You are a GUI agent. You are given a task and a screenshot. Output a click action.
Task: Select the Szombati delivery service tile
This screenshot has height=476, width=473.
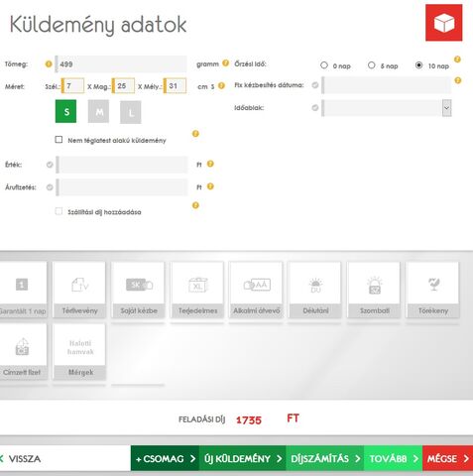[374, 290]
